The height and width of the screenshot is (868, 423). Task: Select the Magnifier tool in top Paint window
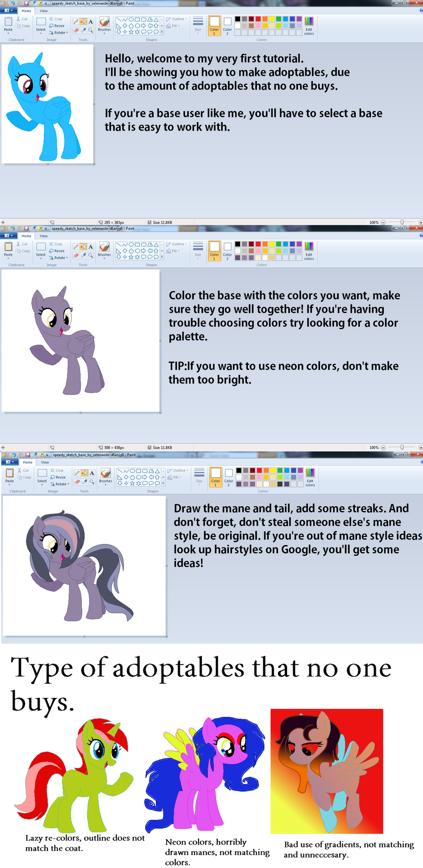pyautogui.click(x=90, y=30)
